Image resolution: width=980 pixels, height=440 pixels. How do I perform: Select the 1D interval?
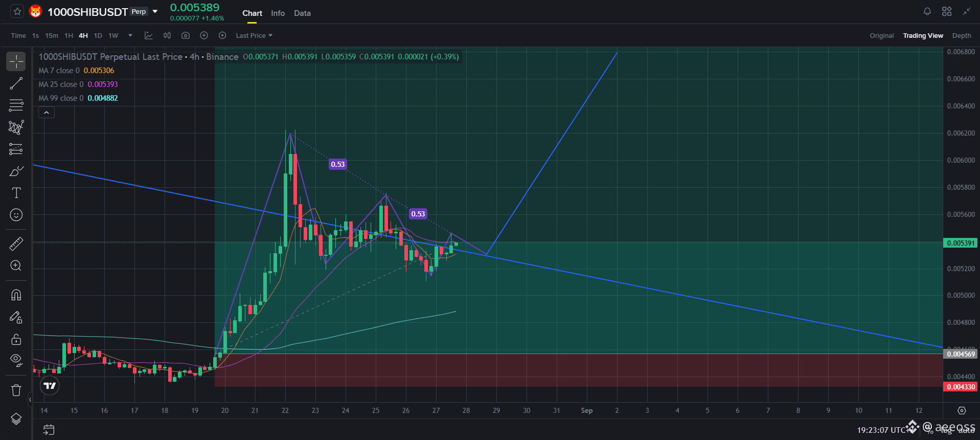point(98,36)
